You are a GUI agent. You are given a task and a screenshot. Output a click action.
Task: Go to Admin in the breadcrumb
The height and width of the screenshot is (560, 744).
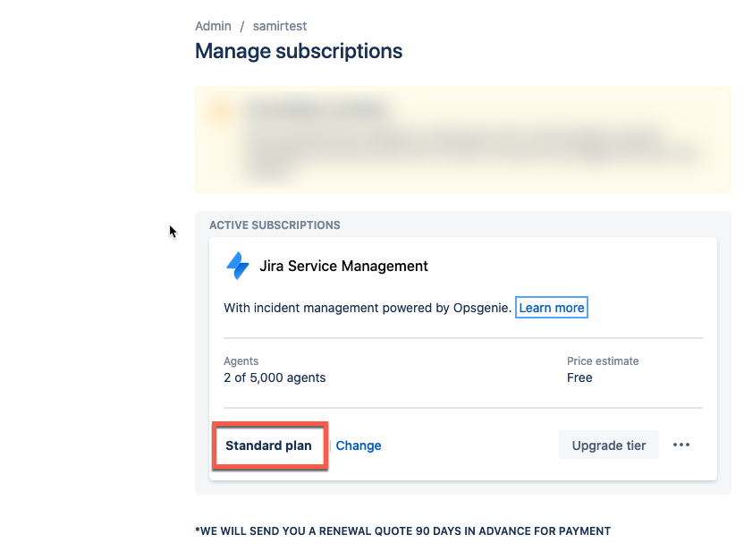coord(213,26)
